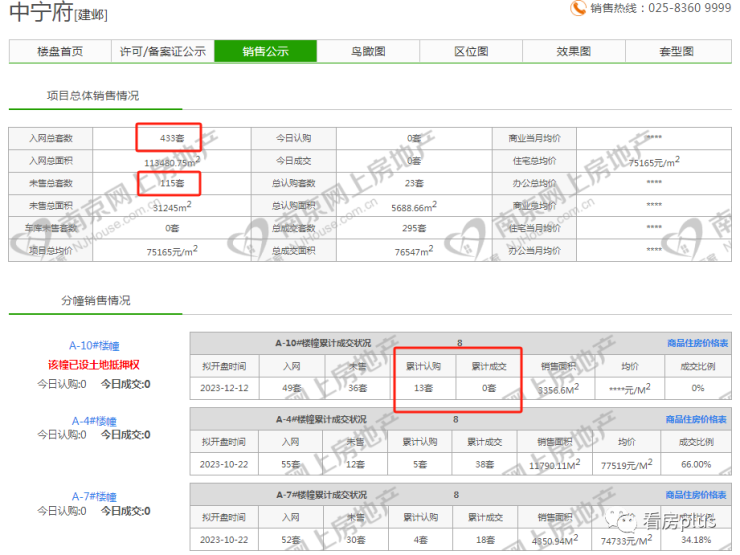Open the 楼盘首页 tab
The width and height of the screenshot is (740, 555).
point(60,52)
